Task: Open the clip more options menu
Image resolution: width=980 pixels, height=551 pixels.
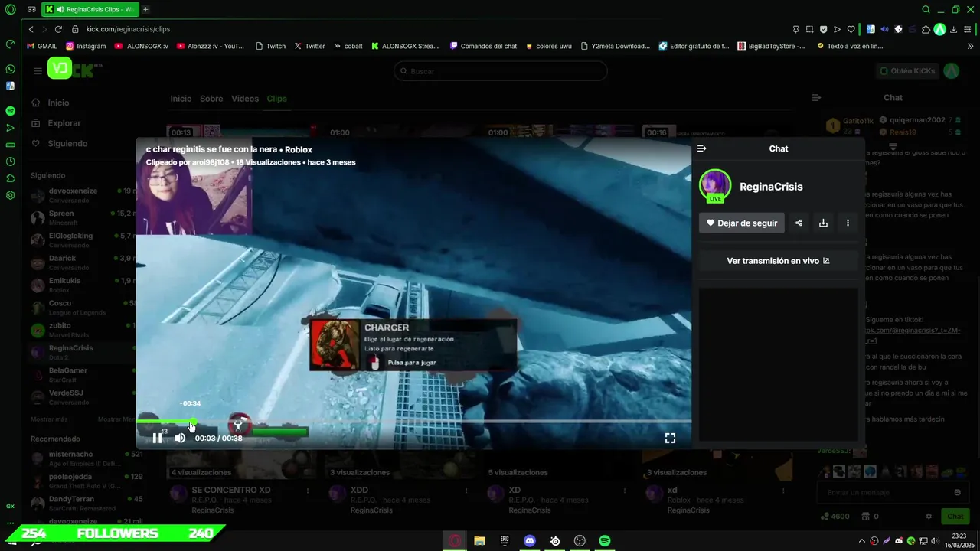Action: 848,223
